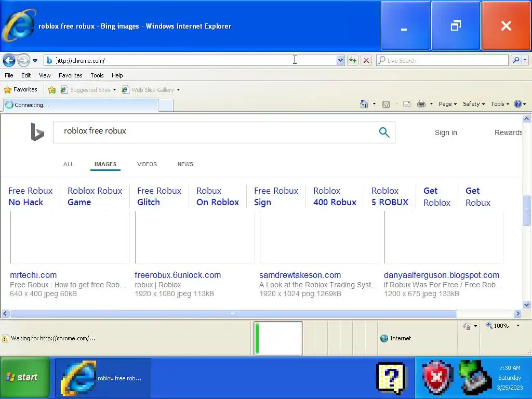
Task: Click the Bing logo
Action: tap(37, 132)
